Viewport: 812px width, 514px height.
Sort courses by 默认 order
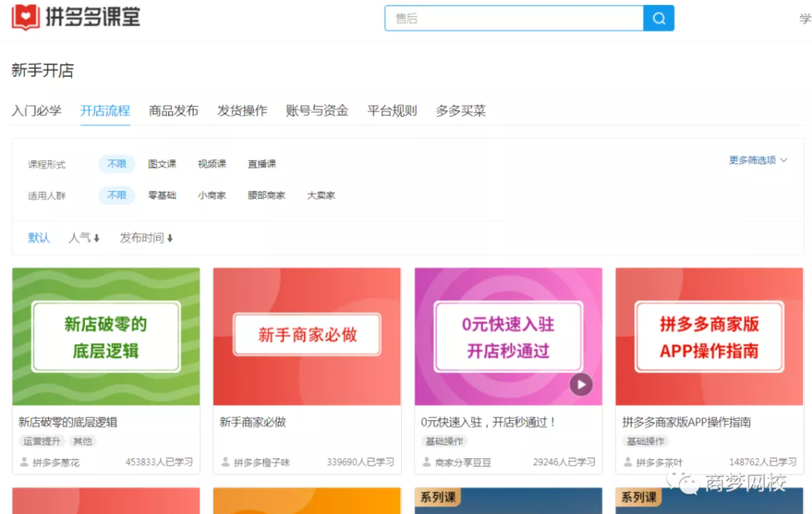pos(39,238)
